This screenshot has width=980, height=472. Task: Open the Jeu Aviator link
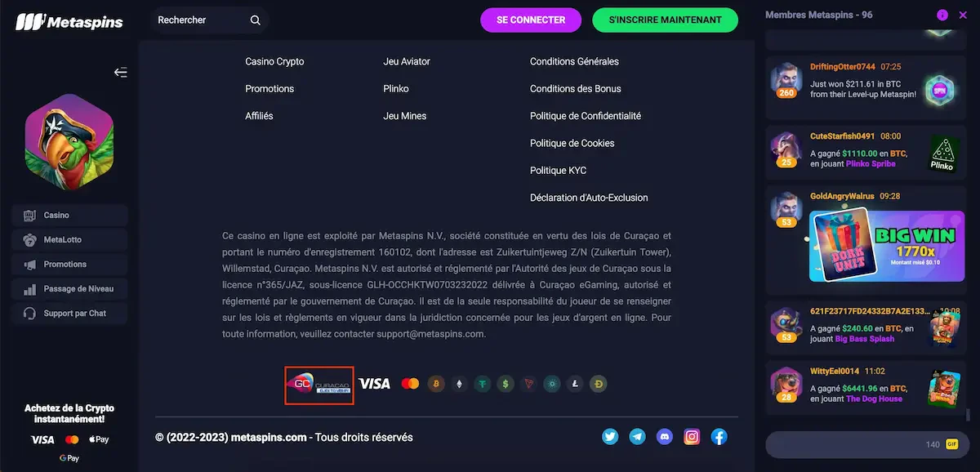(x=407, y=61)
